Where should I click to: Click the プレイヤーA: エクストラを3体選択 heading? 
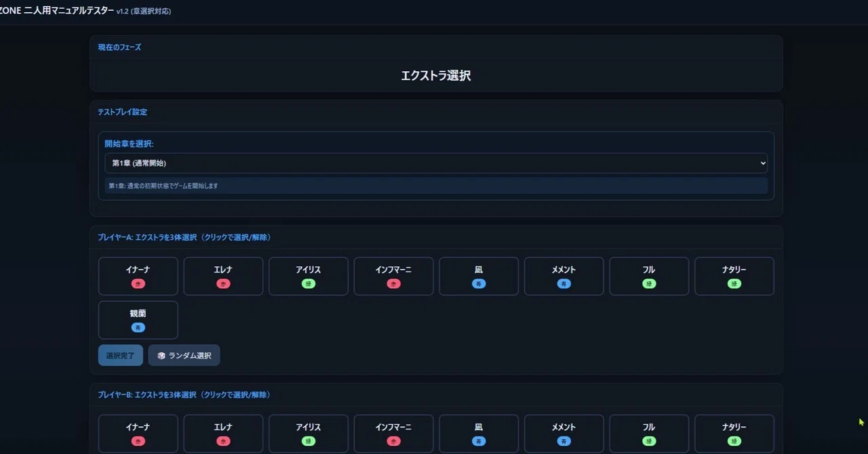(184, 237)
